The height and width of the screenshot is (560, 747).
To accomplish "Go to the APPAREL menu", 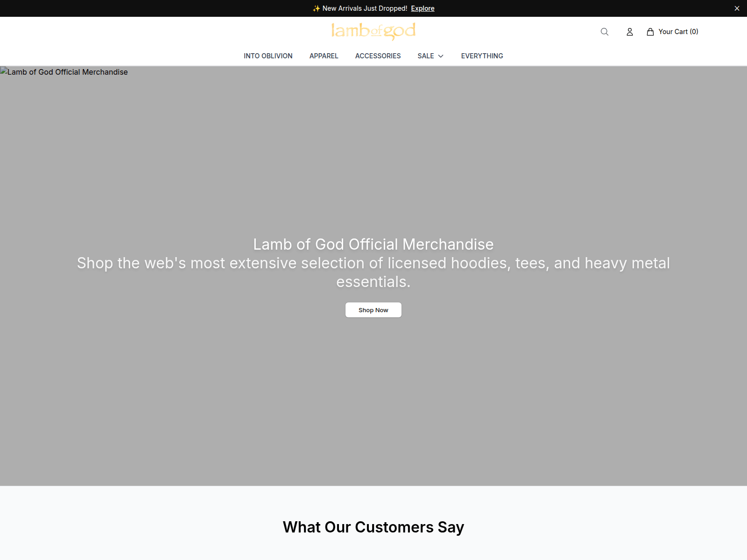I will click(x=324, y=56).
